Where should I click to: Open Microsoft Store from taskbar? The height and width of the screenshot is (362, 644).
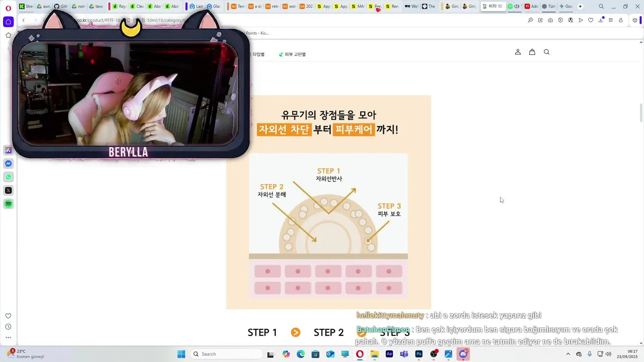pyautogui.click(x=315, y=354)
